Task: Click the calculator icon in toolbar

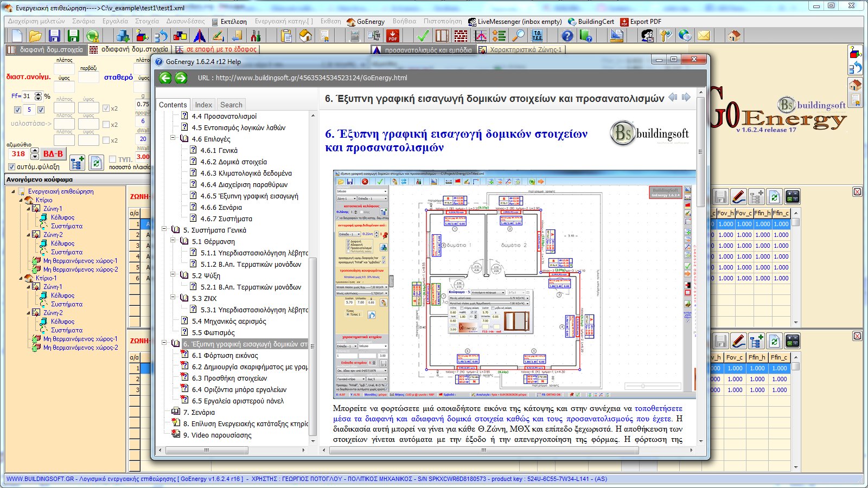Action: (x=355, y=36)
